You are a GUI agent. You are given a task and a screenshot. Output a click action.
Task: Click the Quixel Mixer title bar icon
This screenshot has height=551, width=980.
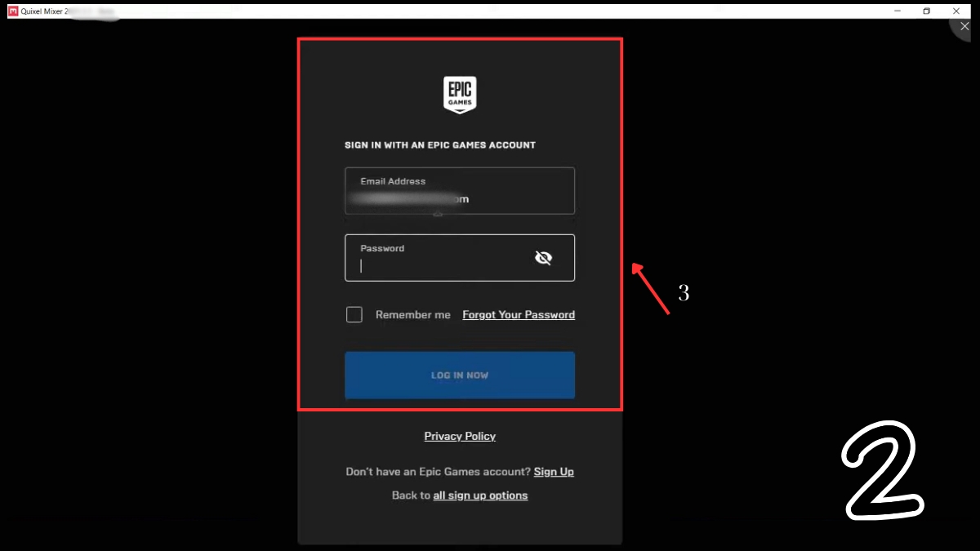(x=12, y=11)
